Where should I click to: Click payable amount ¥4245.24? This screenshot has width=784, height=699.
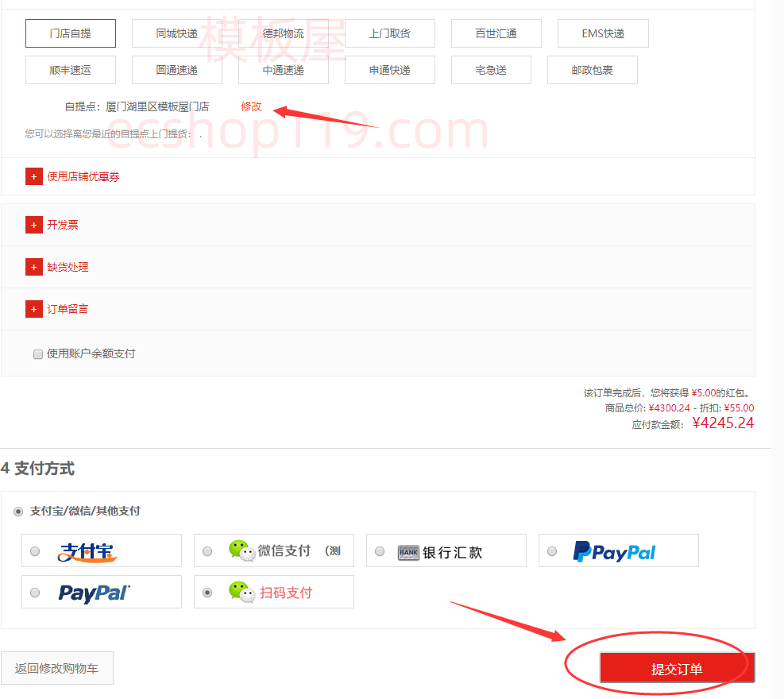click(723, 423)
